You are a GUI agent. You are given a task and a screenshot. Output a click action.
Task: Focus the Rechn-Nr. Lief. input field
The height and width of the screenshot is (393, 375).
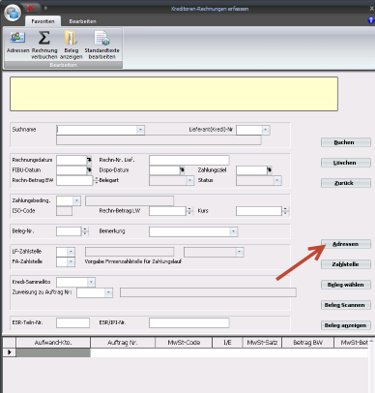[x=189, y=160]
